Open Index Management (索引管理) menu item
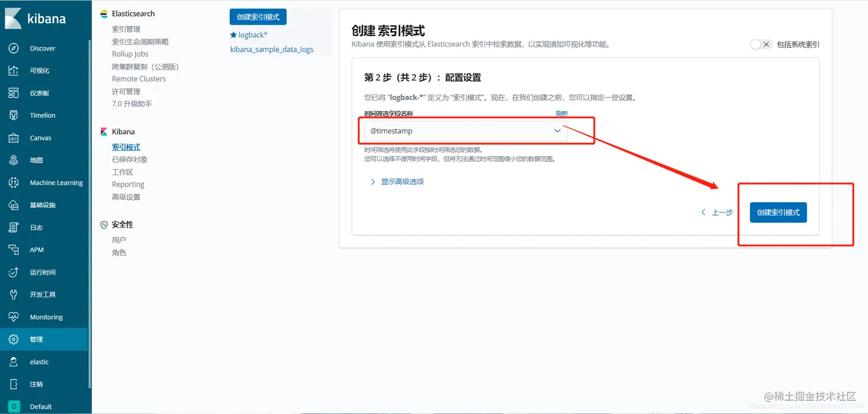 coord(126,29)
